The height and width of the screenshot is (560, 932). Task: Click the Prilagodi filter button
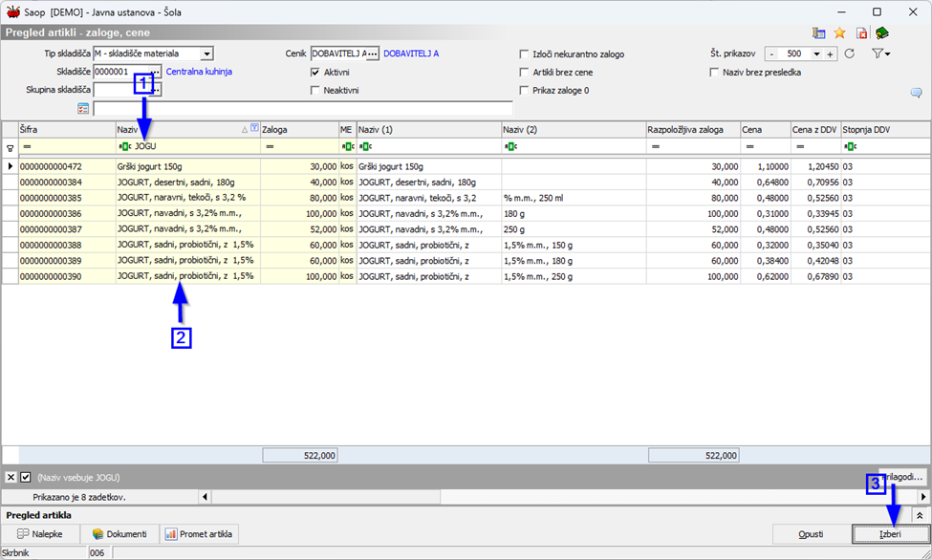[x=903, y=477]
